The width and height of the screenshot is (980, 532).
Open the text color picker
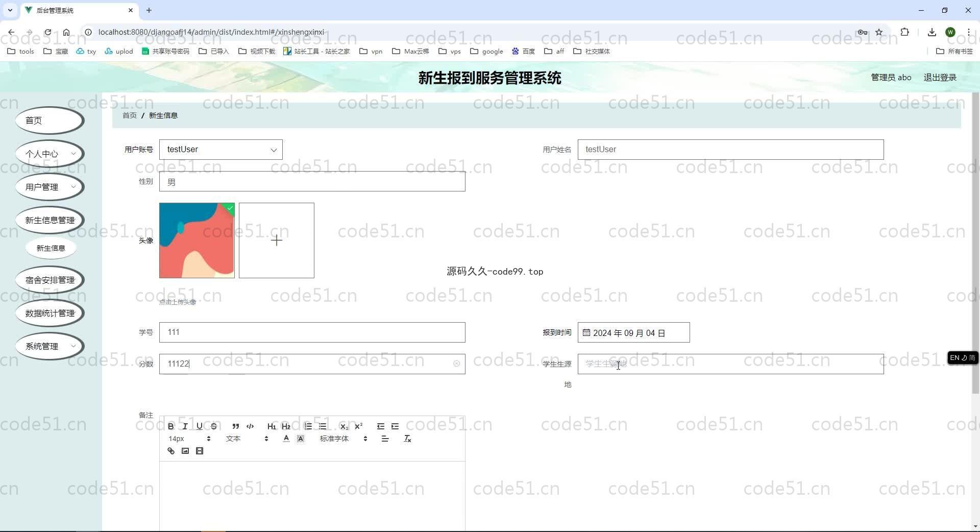286,439
